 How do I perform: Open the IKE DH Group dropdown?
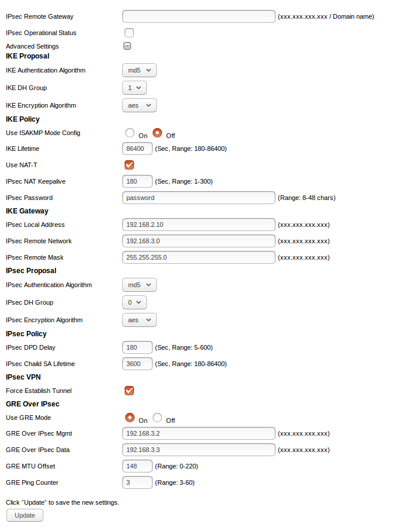pos(134,88)
